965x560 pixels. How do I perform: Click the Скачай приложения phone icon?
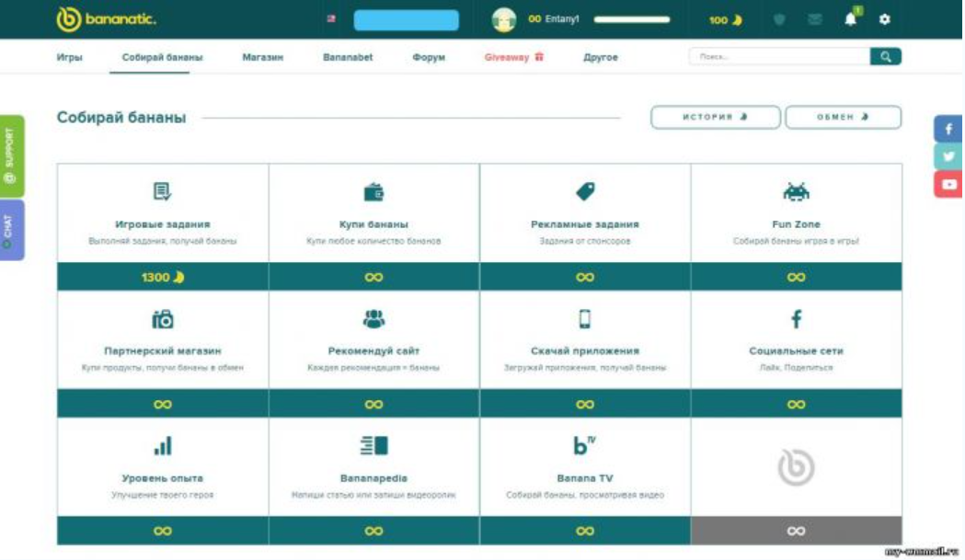click(x=585, y=319)
